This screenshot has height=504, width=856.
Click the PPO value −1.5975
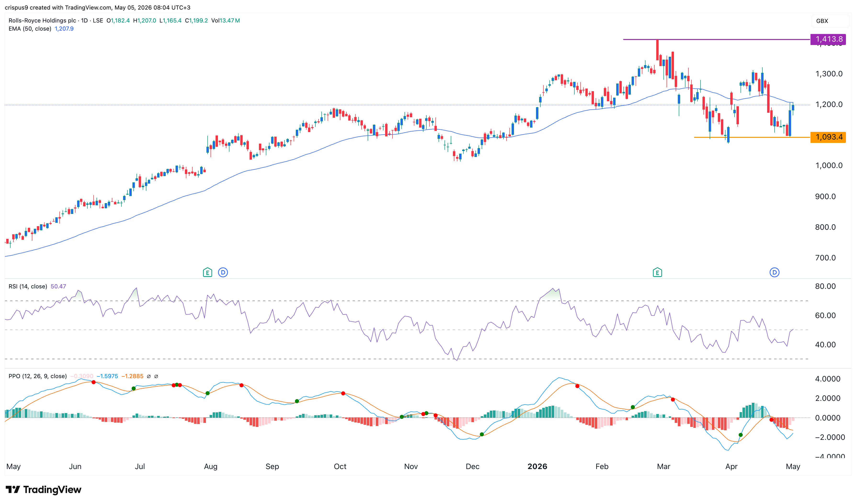(107, 376)
